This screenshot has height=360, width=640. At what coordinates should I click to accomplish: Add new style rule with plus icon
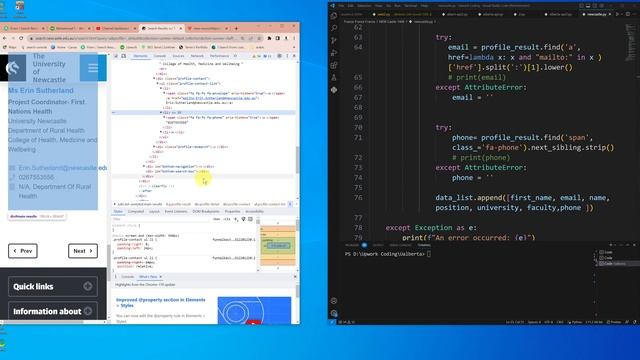[x=236, y=219]
